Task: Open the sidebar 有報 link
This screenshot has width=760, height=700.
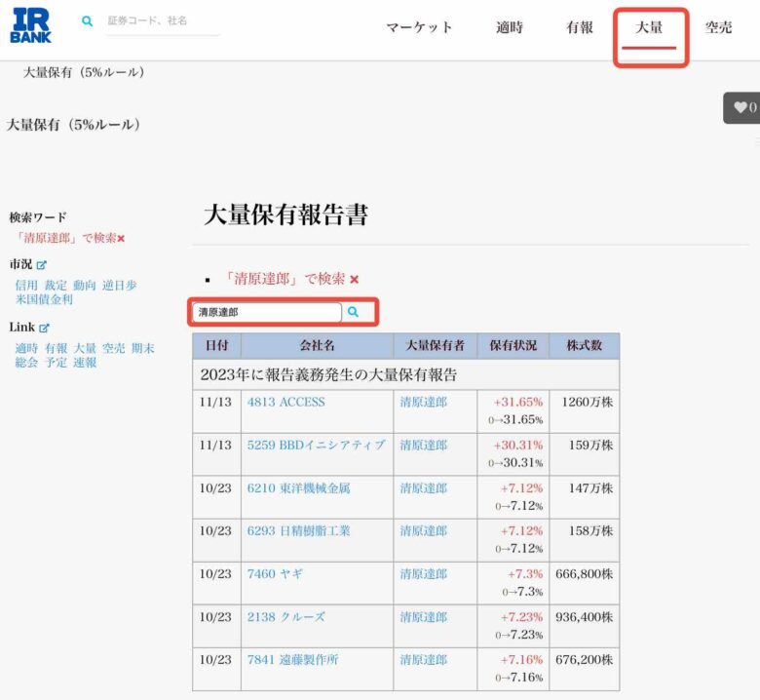Action: point(56,348)
